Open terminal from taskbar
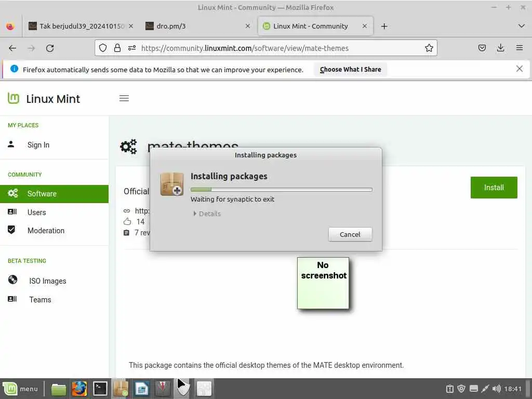 100,389
